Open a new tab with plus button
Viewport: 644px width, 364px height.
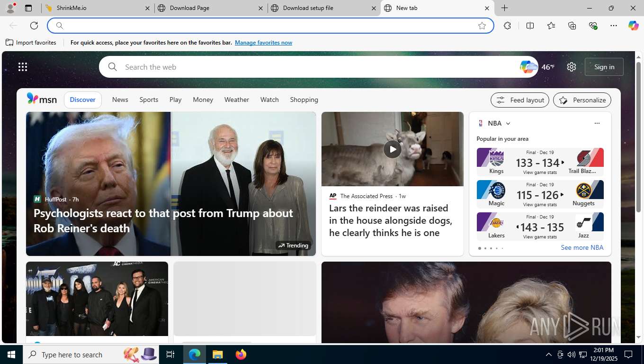click(505, 8)
